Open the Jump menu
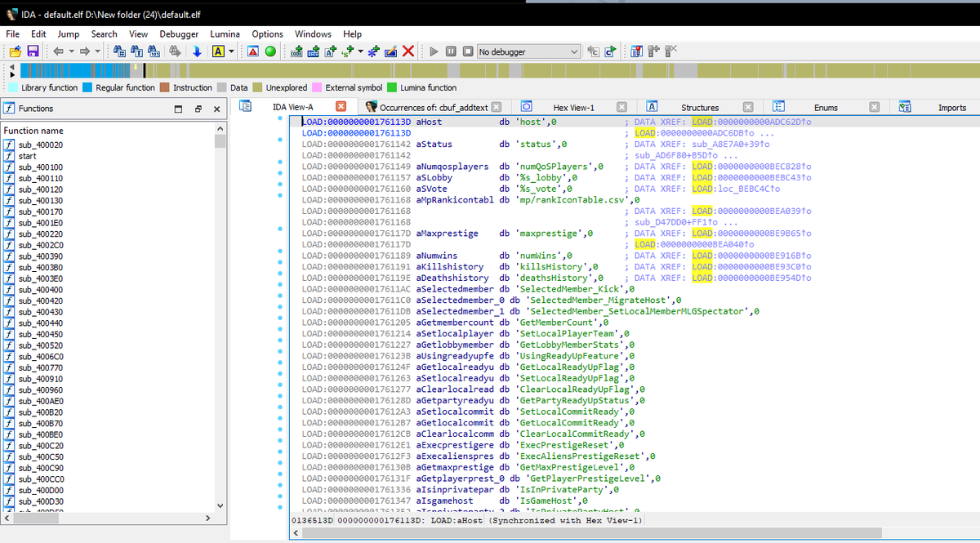Screen dimensions: 980x543 [x=69, y=34]
